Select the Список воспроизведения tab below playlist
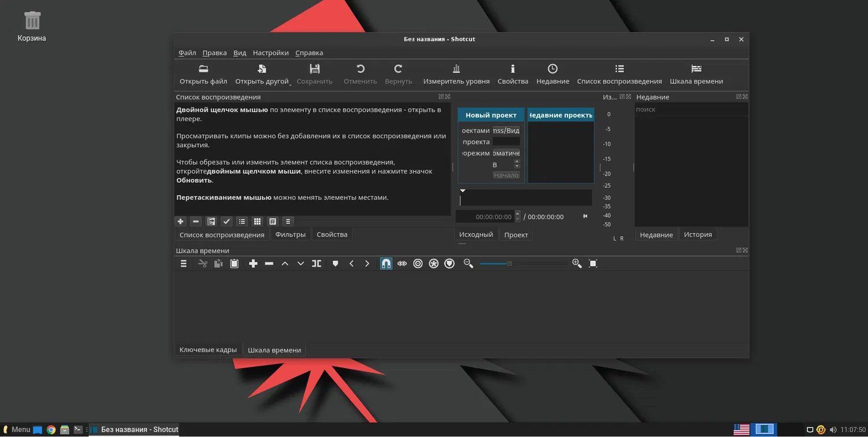Screen dimensions: 868x437 [222, 234]
